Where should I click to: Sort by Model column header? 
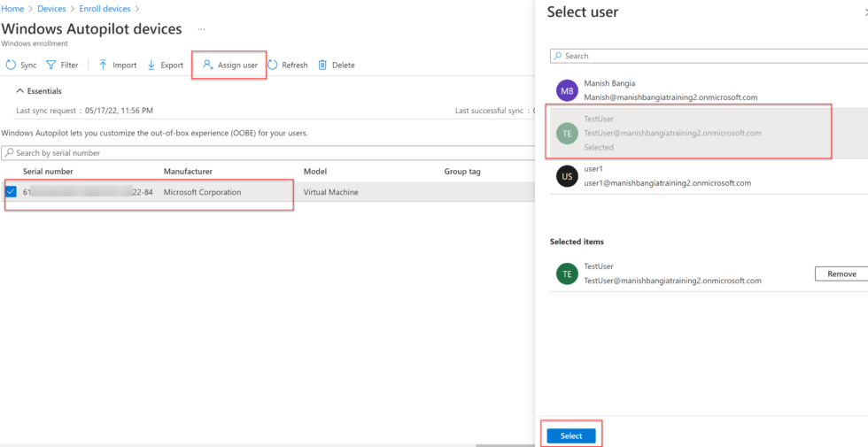tap(315, 172)
